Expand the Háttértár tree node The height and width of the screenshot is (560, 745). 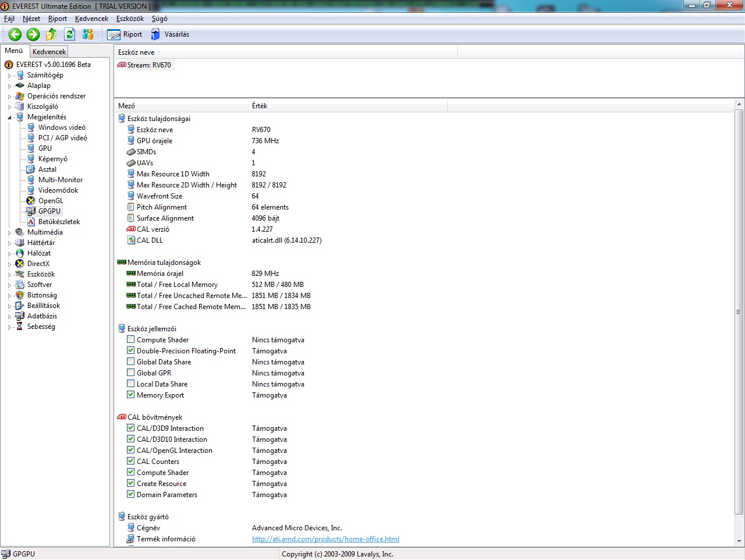point(9,243)
